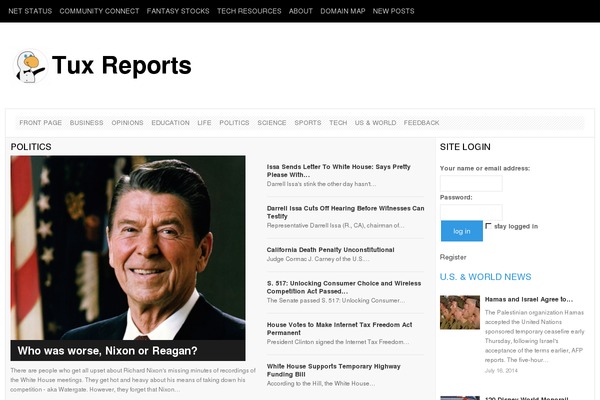Screen dimensions: 600x400
Task: Select TECH RESOURCES in the top bar
Action: 249,11
